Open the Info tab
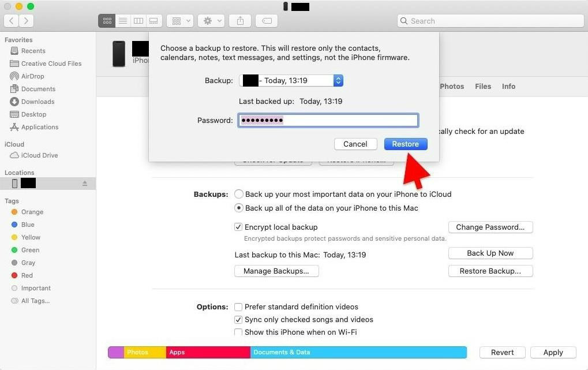Viewport: 588px width, 370px height. [508, 87]
